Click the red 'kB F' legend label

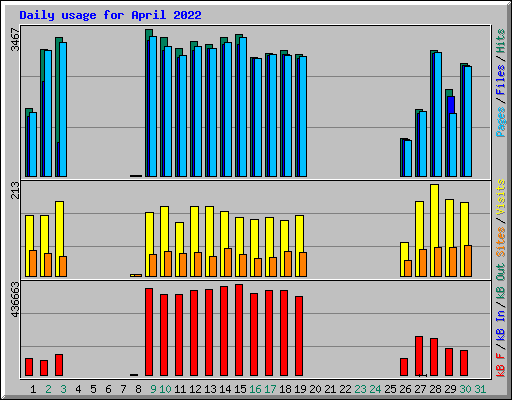[x=501, y=364]
